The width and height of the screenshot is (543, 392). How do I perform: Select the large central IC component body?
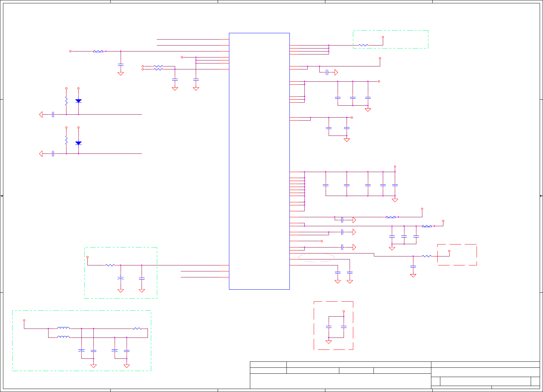point(259,161)
